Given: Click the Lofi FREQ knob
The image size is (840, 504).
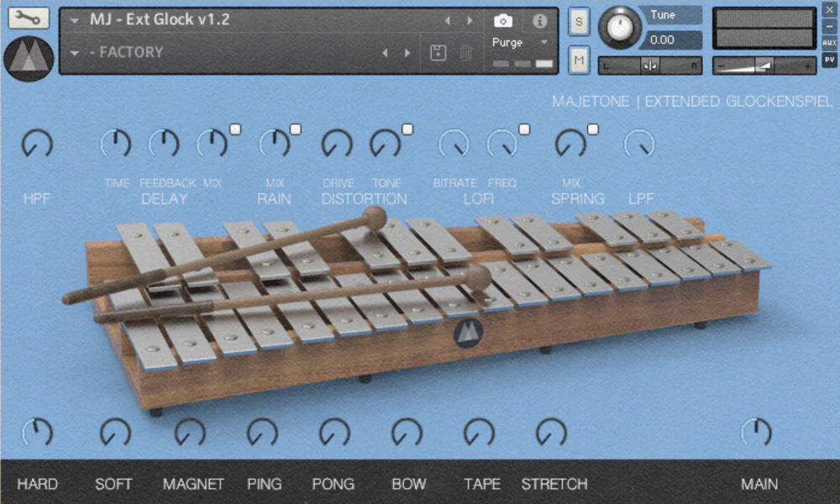Looking at the screenshot, I should [502, 144].
